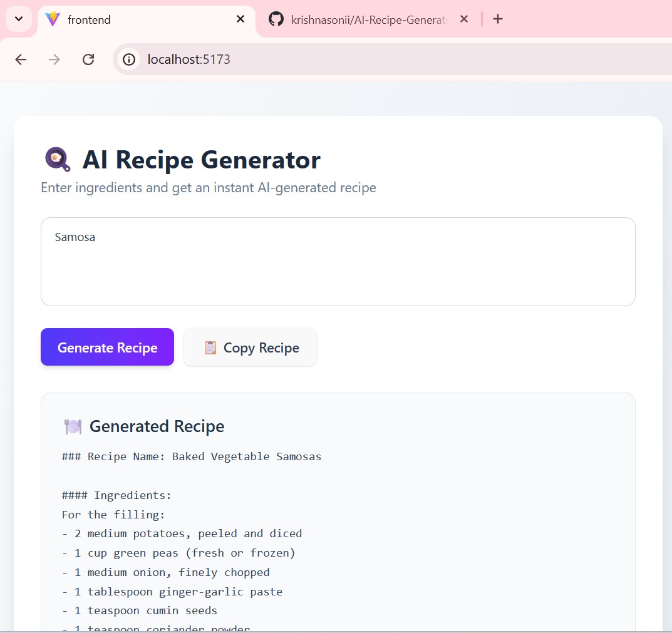Open a new browser tab
This screenshot has height=633, width=672.
pyautogui.click(x=497, y=19)
